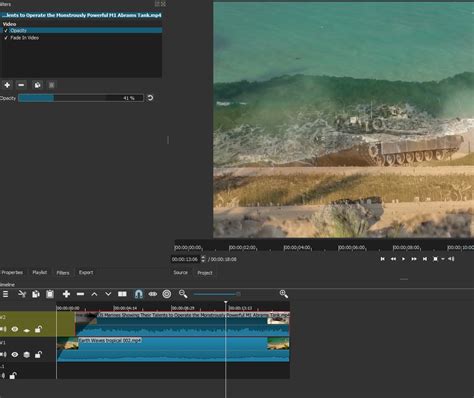Adjust the timeline zoom slider
Screen dimensions: 474x398
click(217, 294)
